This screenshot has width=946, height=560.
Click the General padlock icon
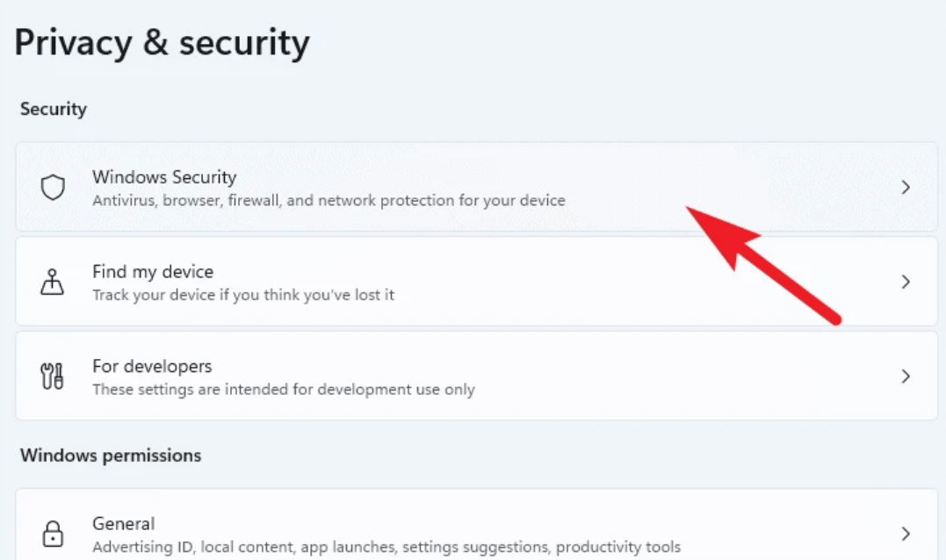[54, 534]
